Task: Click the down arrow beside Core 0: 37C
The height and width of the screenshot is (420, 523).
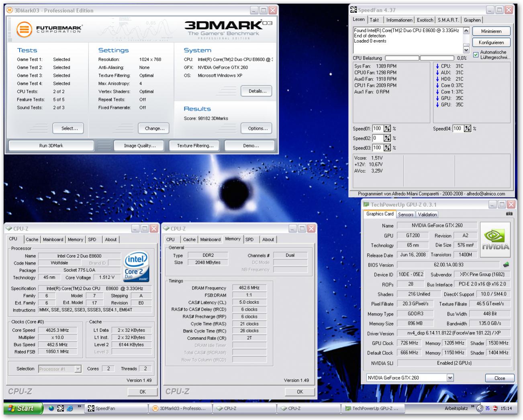Action: (437, 85)
